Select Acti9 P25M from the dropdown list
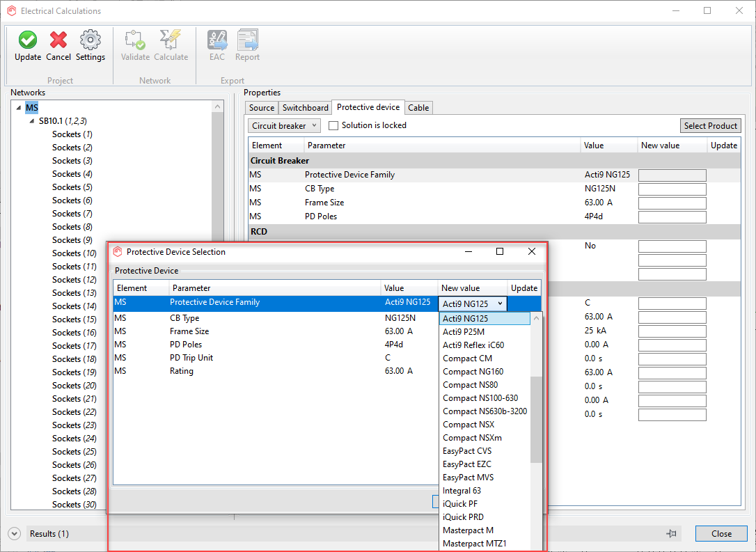 pyautogui.click(x=485, y=331)
